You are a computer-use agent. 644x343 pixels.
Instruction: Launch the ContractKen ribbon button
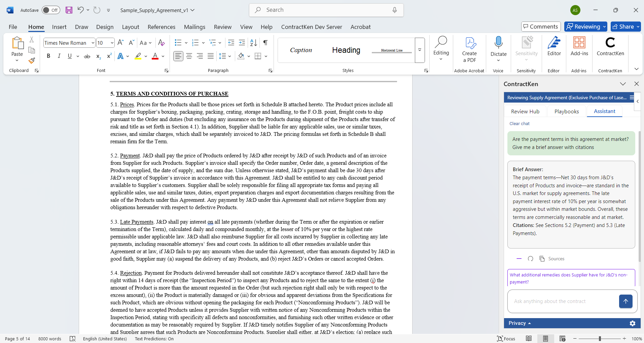610,46
